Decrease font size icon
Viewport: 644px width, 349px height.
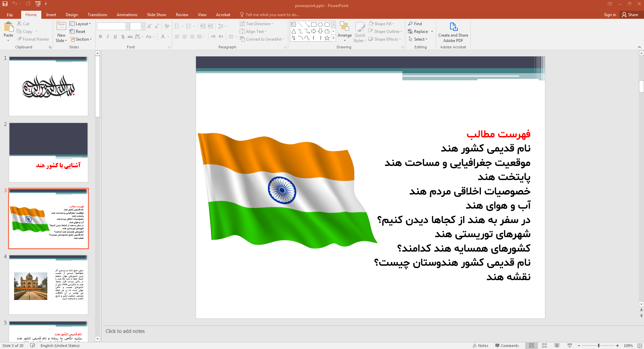tap(157, 26)
